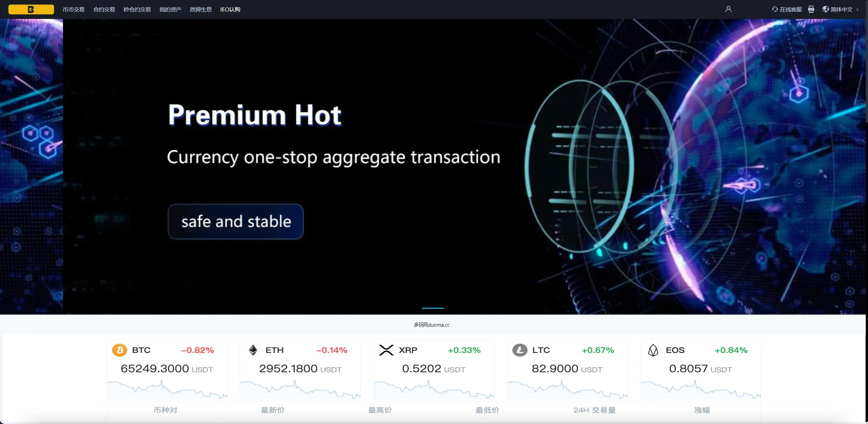Click the IEO认购 navigation link
The height and width of the screenshot is (424, 868).
point(232,9)
